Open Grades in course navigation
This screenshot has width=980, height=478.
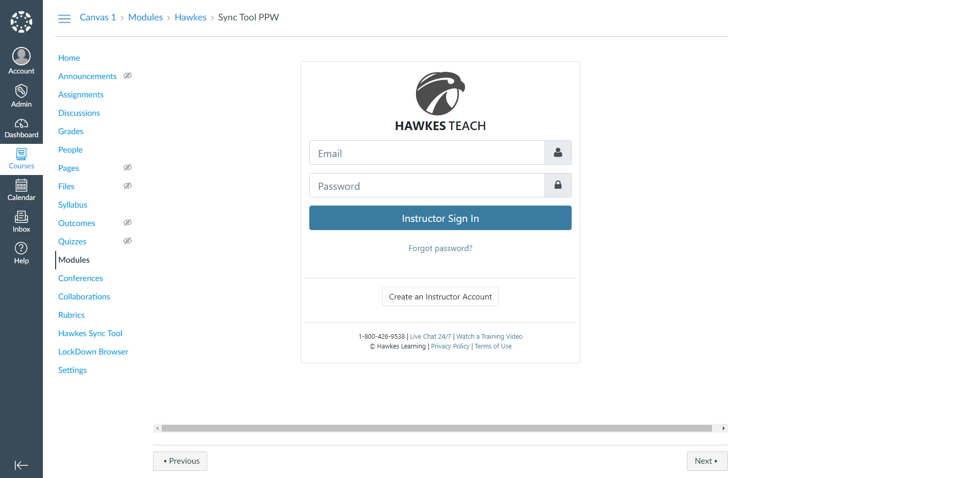[x=70, y=131]
